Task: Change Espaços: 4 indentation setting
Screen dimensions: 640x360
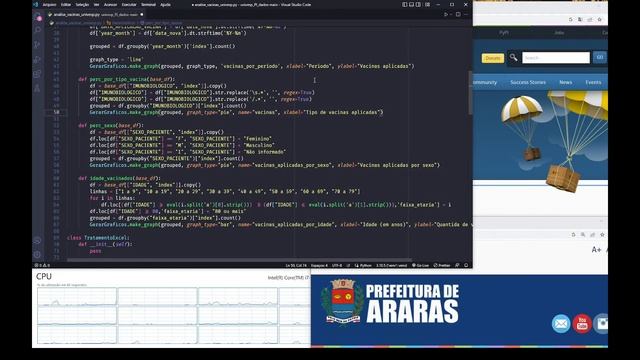Action: [319, 265]
